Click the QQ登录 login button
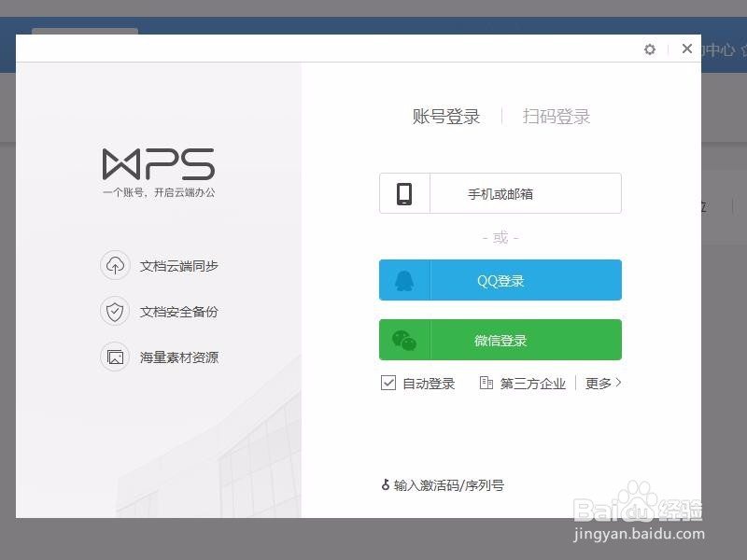 coord(500,280)
